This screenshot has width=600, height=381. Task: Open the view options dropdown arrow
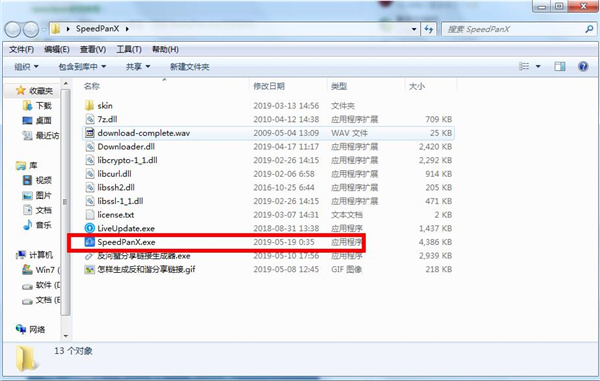pos(538,67)
